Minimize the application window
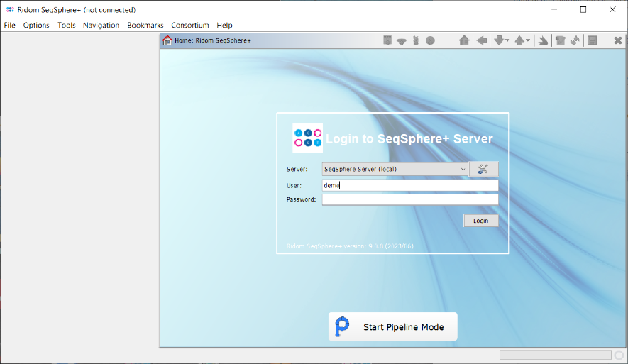This screenshot has height=364, width=628. point(554,10)
